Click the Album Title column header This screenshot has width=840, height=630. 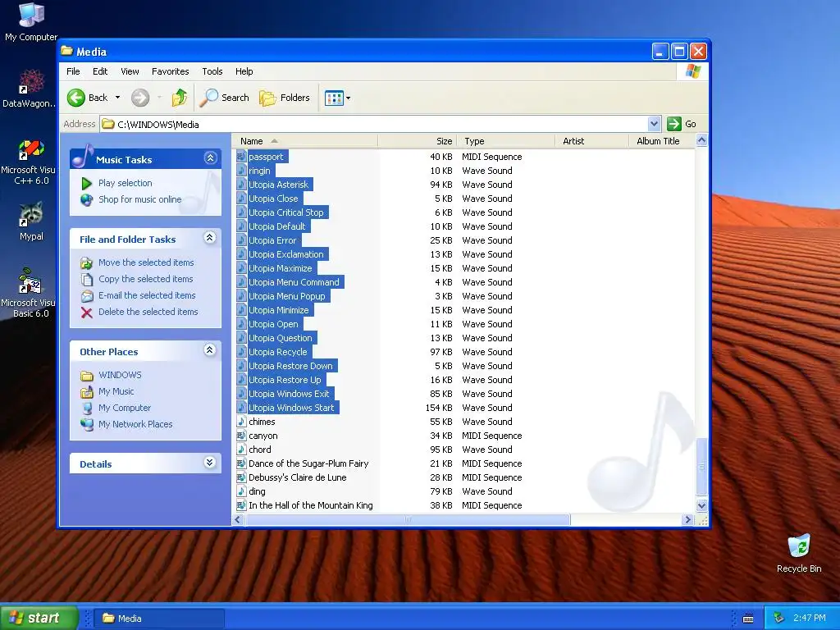662,141
